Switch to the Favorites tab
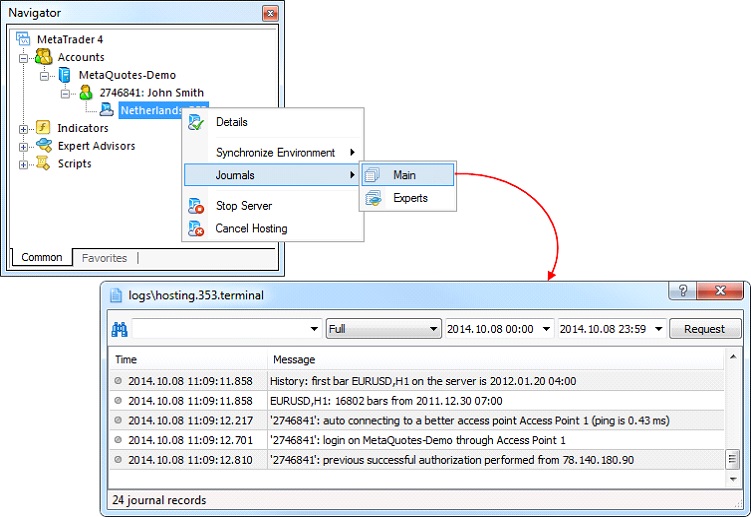Viewport: 751px width, 517px height. (104, 258)
